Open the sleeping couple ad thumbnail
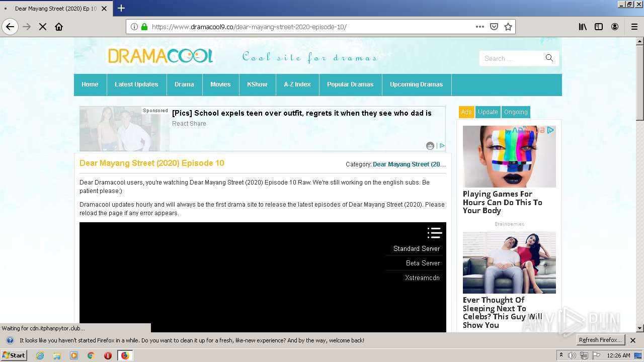The width and height of the screenshot is (644, 362). point(509,263)
